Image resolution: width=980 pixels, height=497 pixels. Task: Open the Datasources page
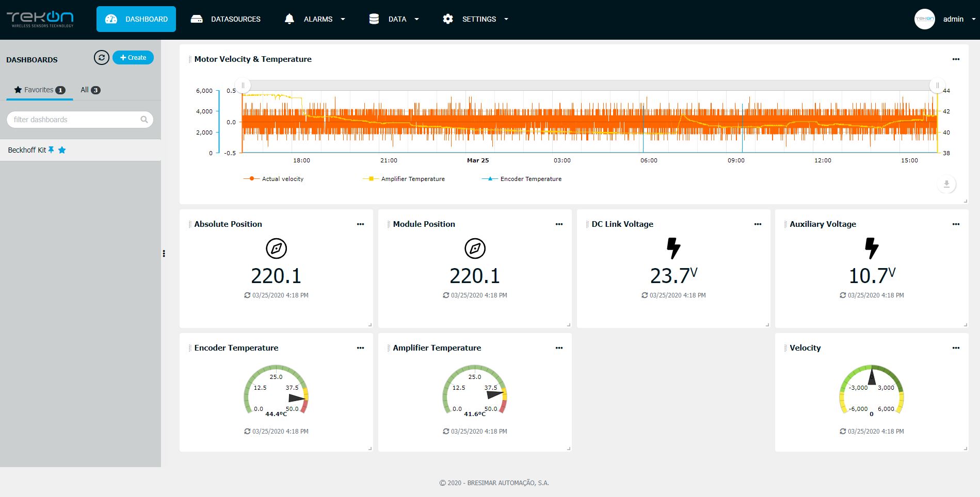[x=226, y=19]
